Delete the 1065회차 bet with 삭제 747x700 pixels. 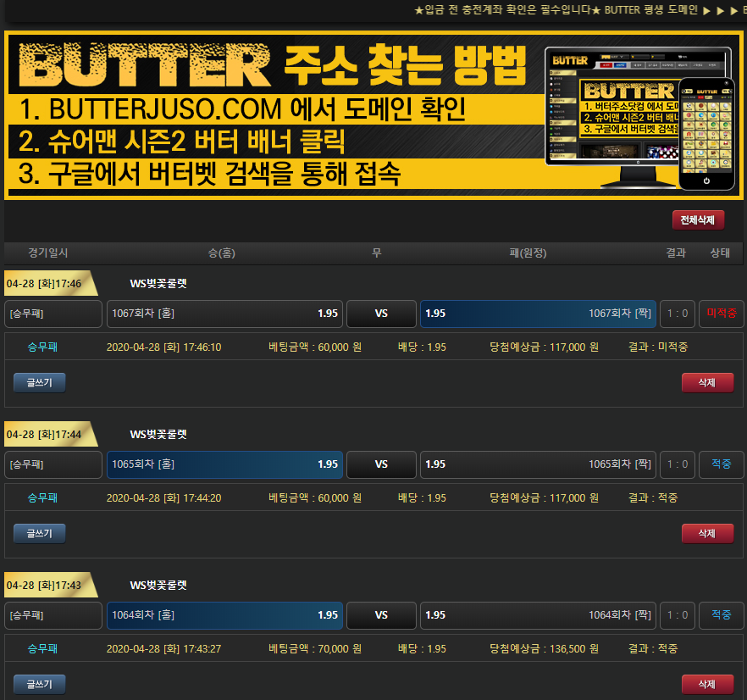coord(707,534)
